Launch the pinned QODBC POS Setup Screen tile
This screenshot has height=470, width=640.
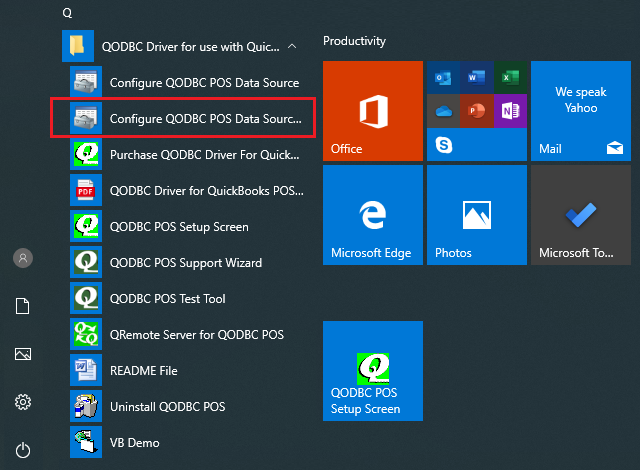pyautogui.click(x=373, y=371)
